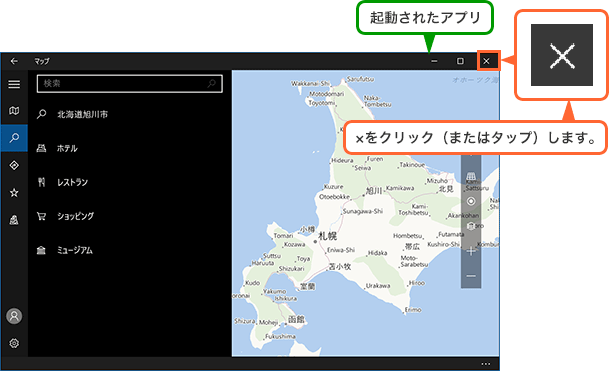Click the magnifier icon in search box
Viewport: 612px width, 371px height.
pyautogui.click(x=212, y=83)
